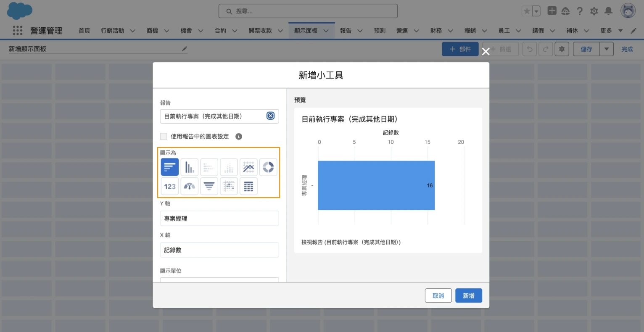This screenshot has width=644, height=332.
Task: Clear the selected report with X icon
Action: (270, 116)
